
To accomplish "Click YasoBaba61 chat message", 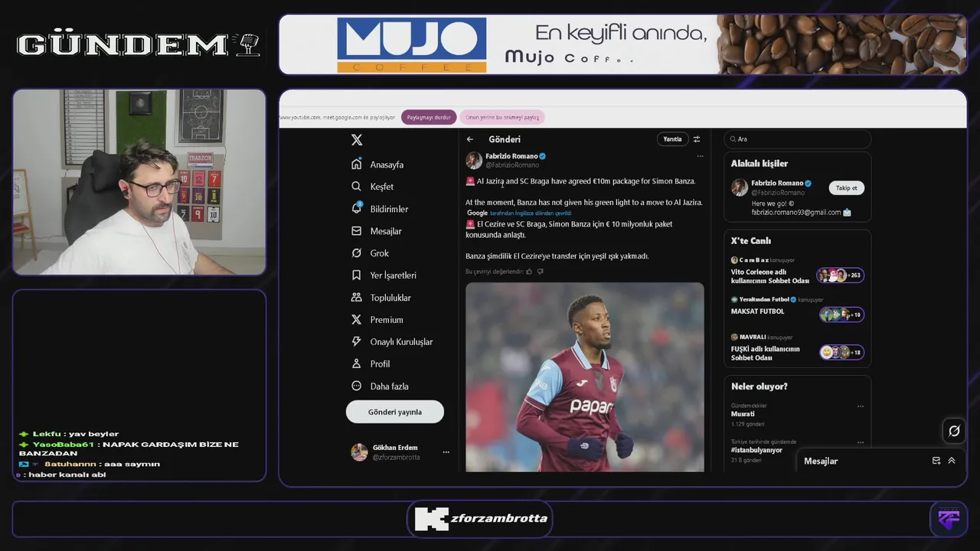I will point(129,448).
